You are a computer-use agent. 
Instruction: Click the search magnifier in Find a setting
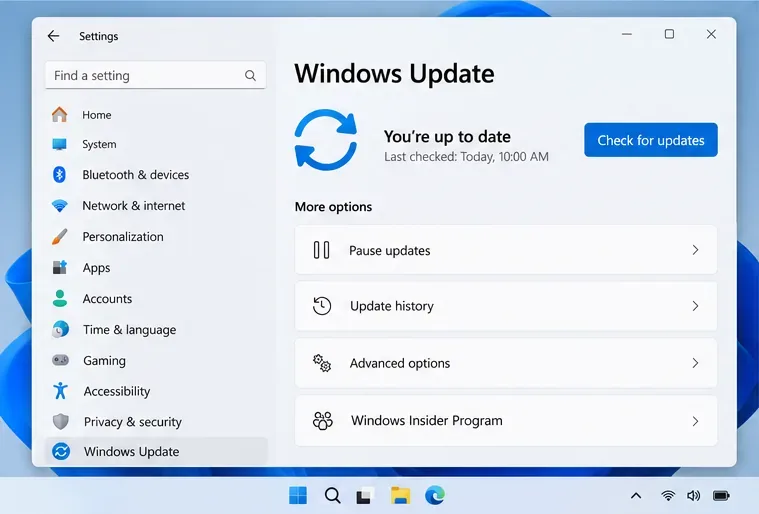pyautogui.click(x=250, y=76)
